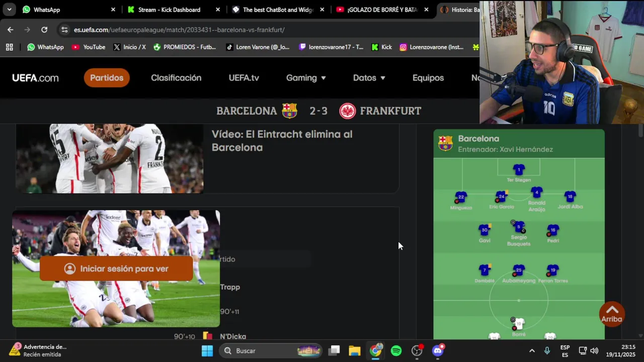Close the WhatsApp browser tab
The height and width of the screenshot is (362, 644).
coord(113,10)
